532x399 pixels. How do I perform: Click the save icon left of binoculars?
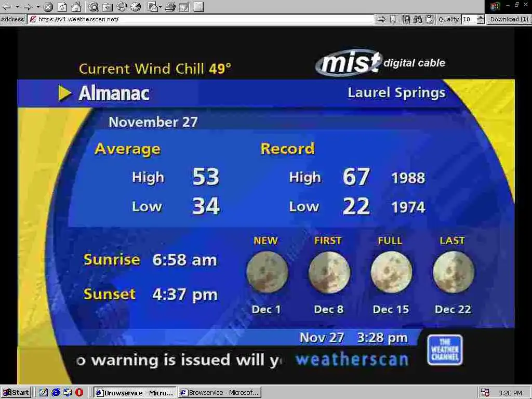[x=406, y=19]
